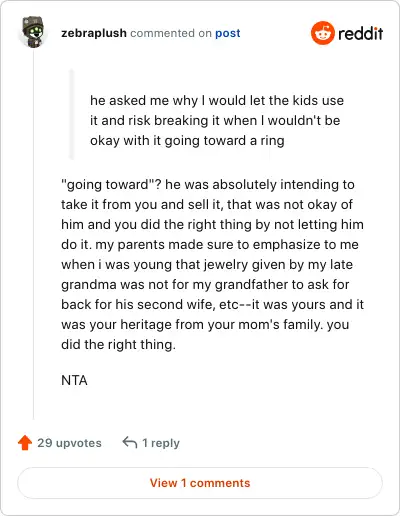Click the 'commented on' text
This screenshot has height=516, width=400.
171,33
